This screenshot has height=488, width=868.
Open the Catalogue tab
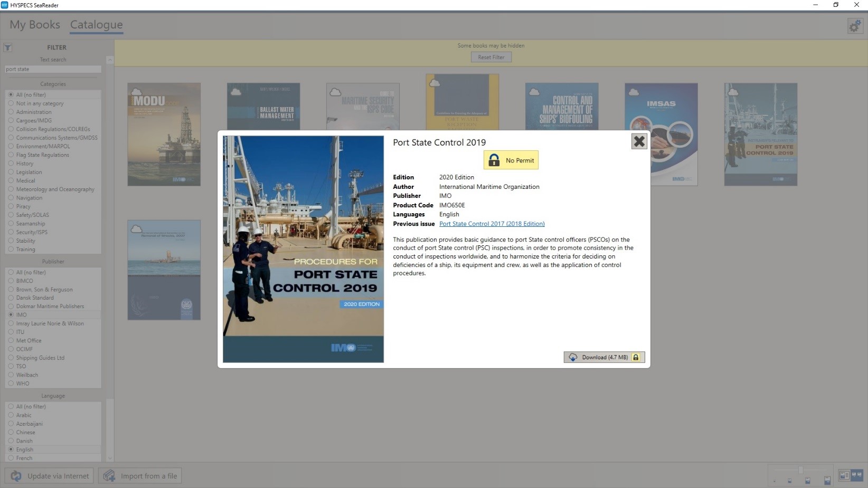tap(97, 25)
